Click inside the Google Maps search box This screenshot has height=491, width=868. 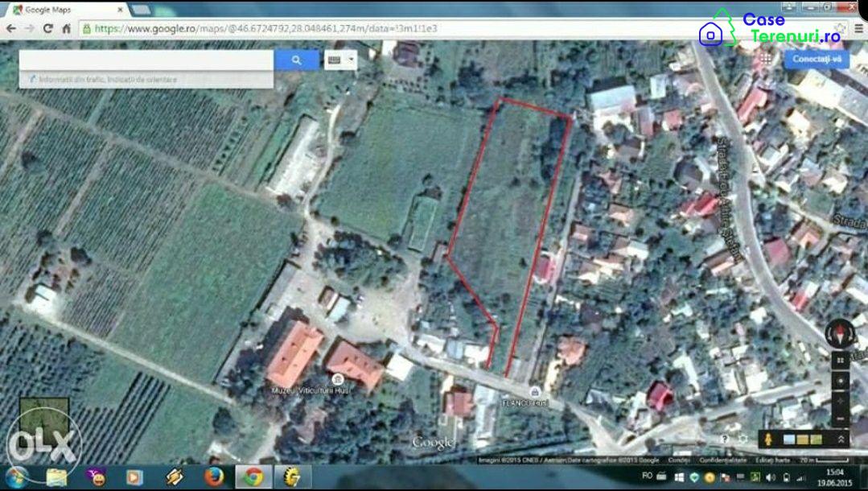point(146,60)
